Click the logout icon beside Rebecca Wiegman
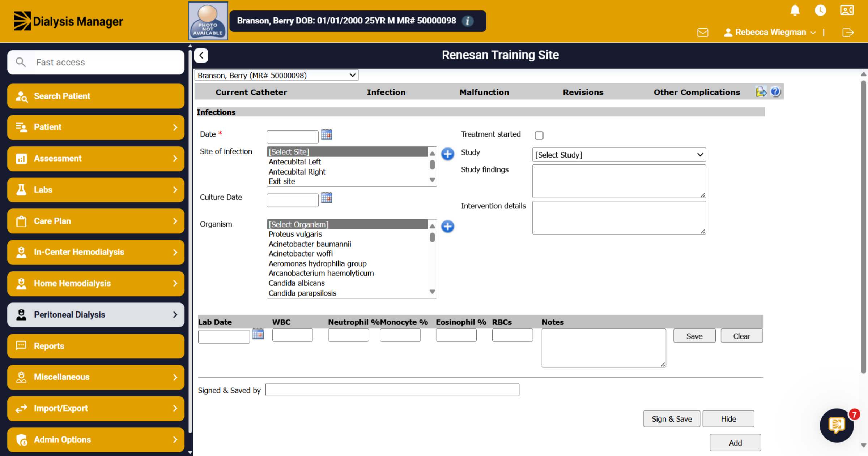The width and height of the screenshot is (868, 456). click(x=848, y=33)
